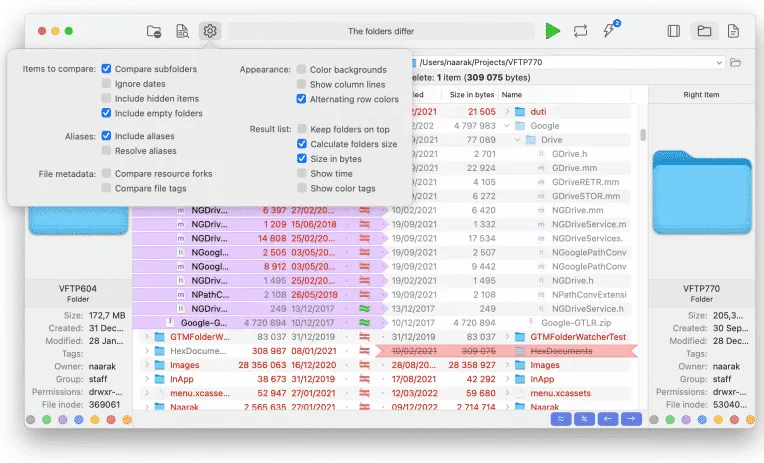The image size is (764, 463).
Task: Enable Include hidden items
Action: click(x=106, y=98)
